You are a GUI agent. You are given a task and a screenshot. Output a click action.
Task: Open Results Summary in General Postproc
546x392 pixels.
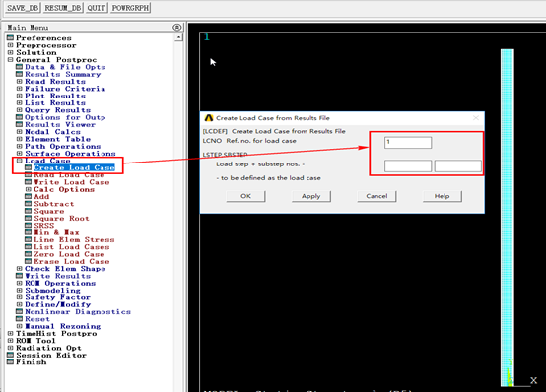63,74
